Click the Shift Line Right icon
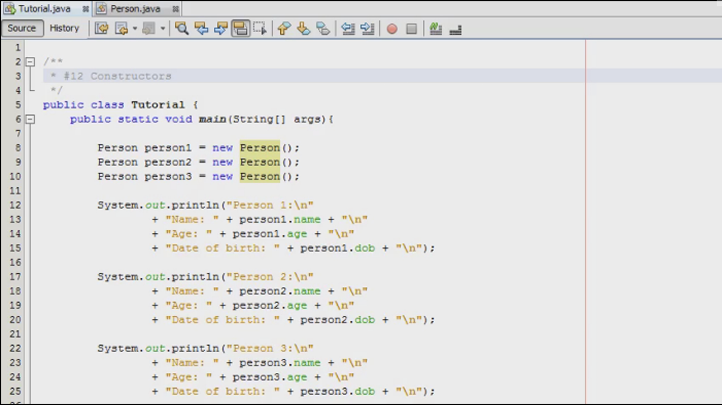The height and width of the screenshot is (405, 722). (367, 29)
